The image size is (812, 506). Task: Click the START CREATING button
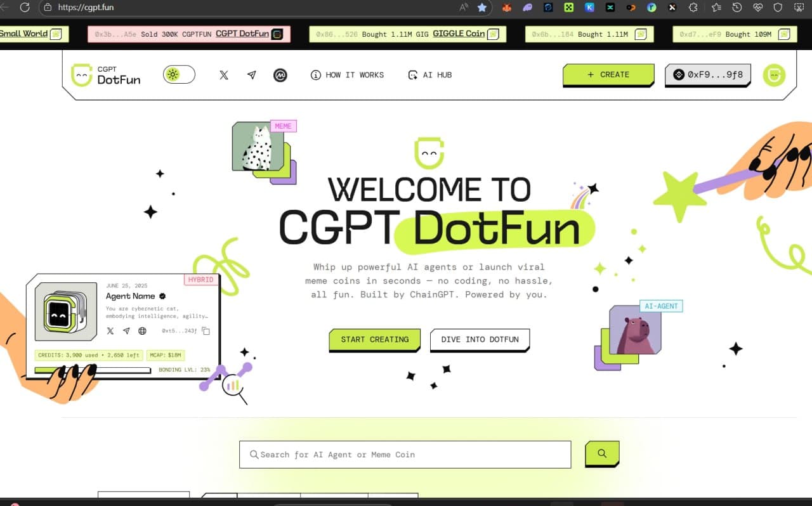point(374,340)
